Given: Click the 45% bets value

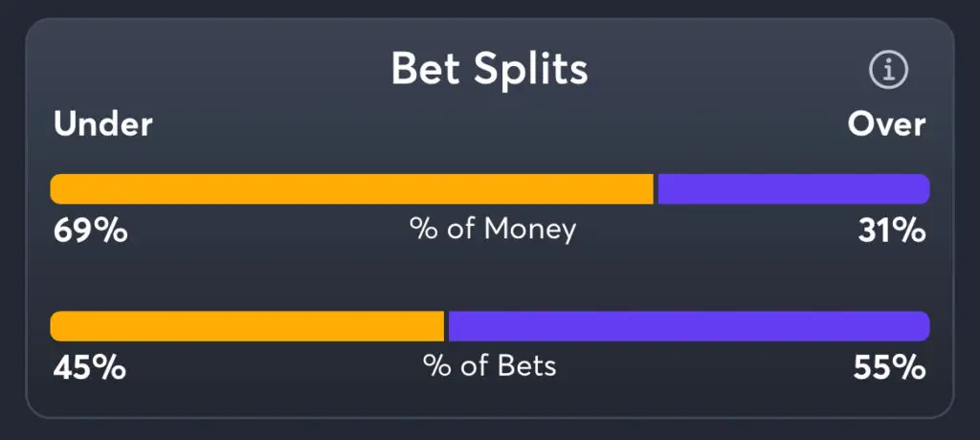Looking at the screenshot, I should pos(89,366).
